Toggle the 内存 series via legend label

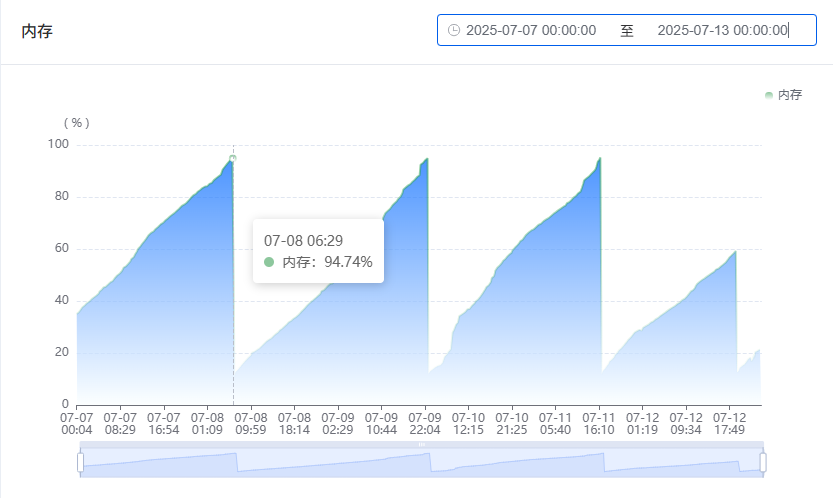point(790,95)
